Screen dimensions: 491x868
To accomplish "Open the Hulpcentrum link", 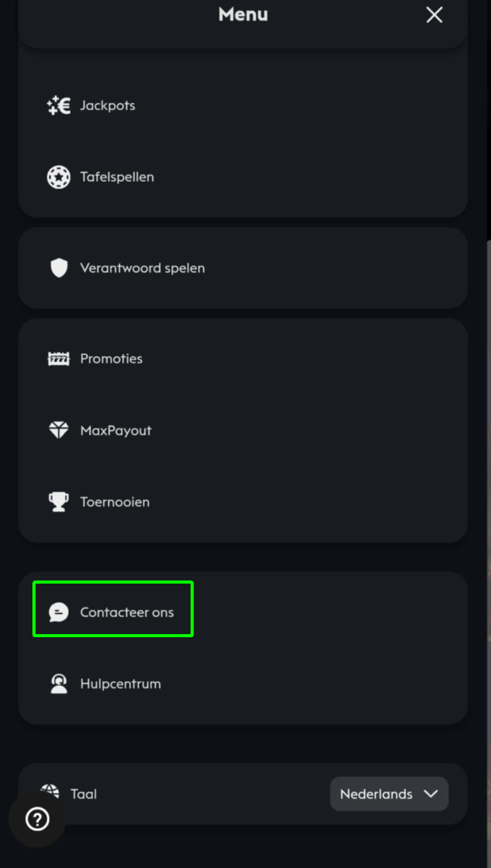I will [121, 684].
